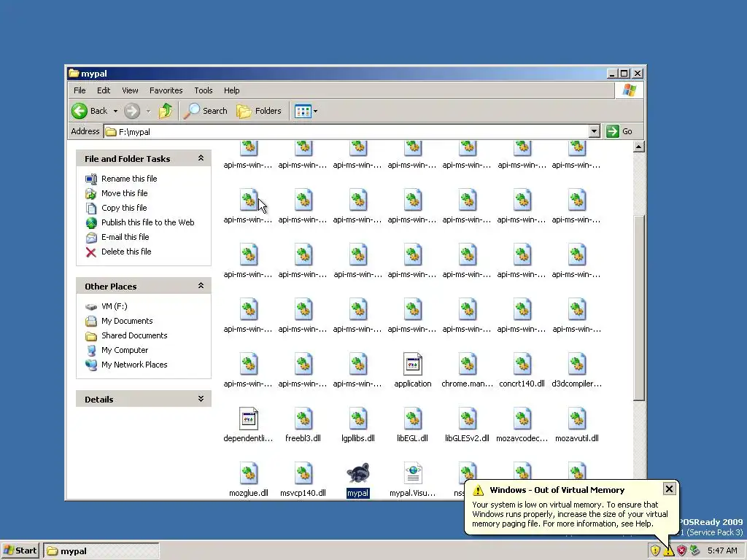Select the msvcp140.dll file icon

(303, 474)
